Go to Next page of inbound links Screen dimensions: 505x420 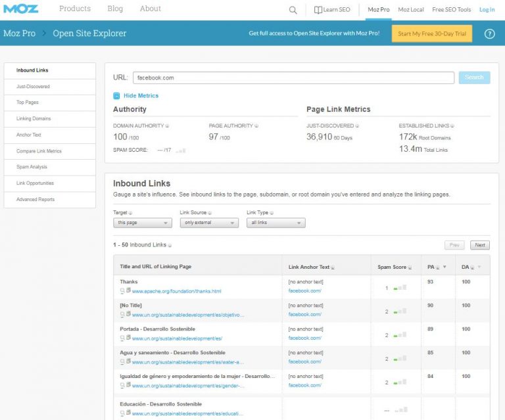pos(480,245)
